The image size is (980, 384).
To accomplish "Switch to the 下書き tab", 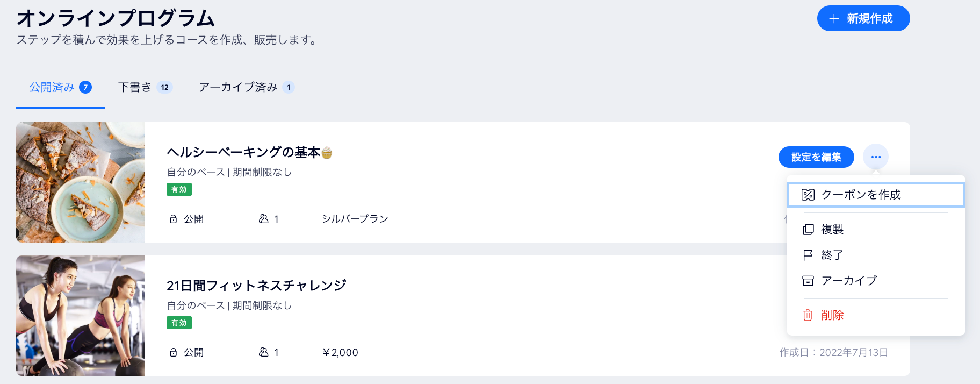I will (145, 87).
